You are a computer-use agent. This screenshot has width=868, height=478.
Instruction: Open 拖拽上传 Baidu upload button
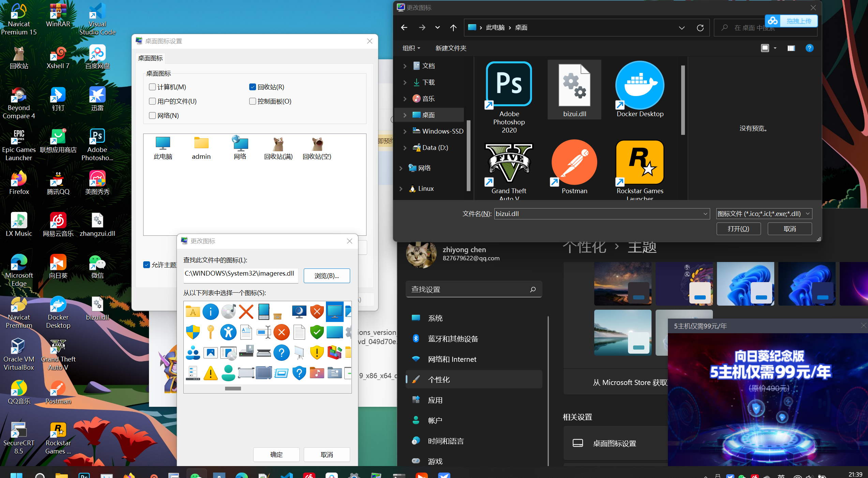pyautogui.click(x=791, y=21)
